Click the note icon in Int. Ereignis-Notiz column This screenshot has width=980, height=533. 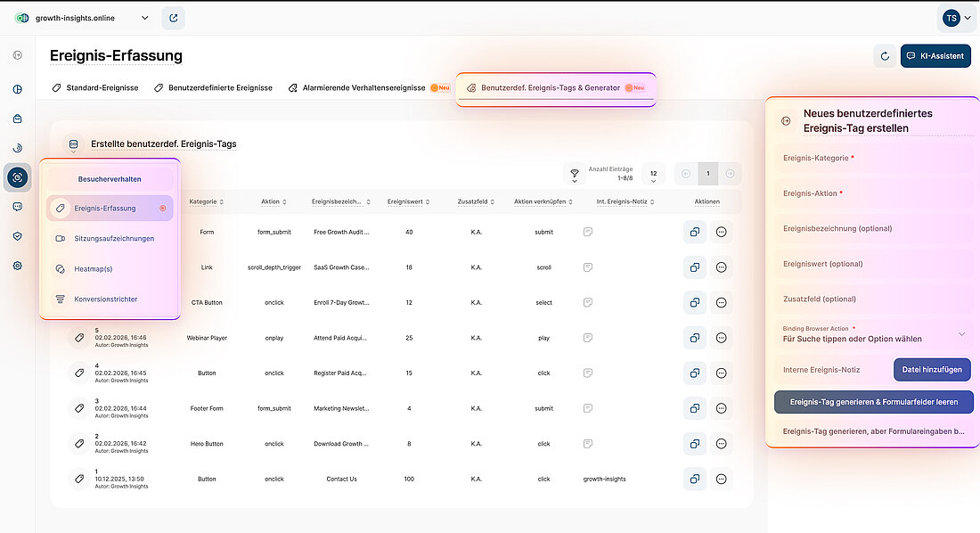click(x=587, y=232)
